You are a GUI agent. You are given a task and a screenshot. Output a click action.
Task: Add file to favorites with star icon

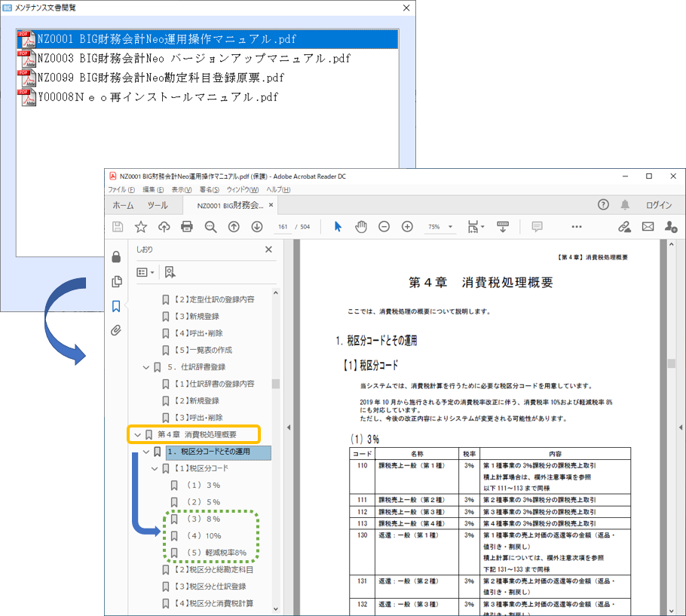coord(141,227)
